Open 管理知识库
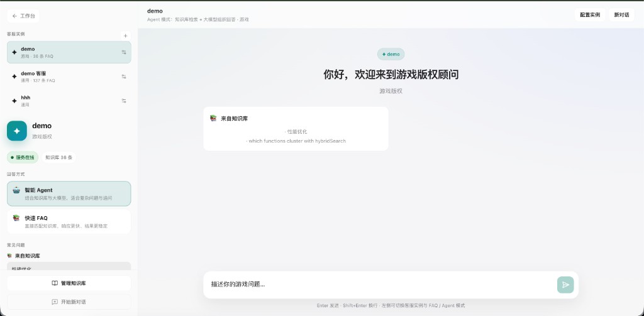This screenshot has width=644, height=316. [x=69, y=283]
